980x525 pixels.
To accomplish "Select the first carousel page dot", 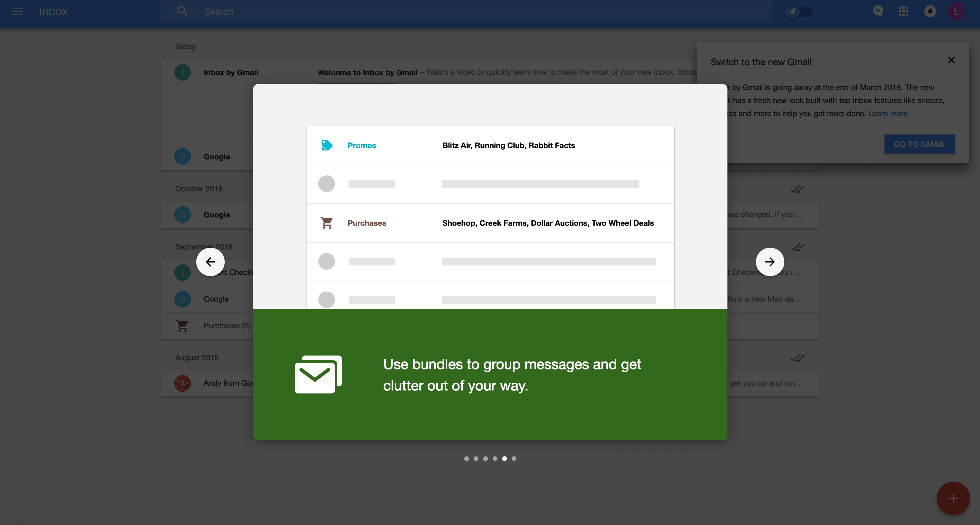I will click(466, 458).
